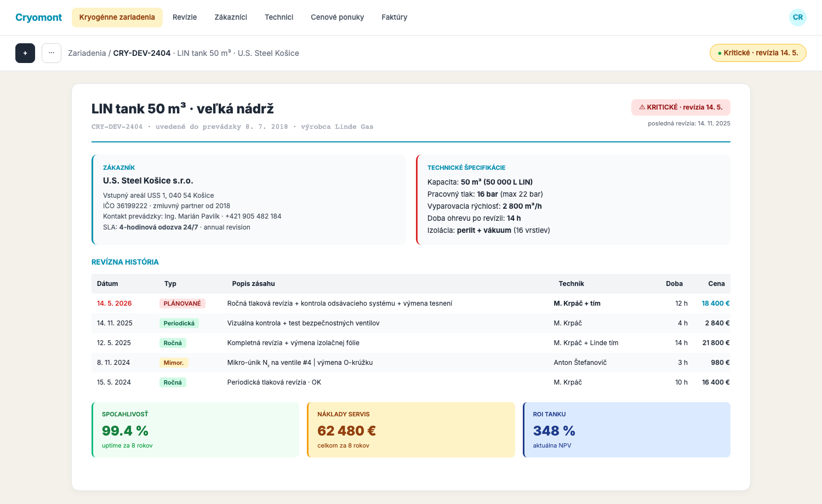
Task: Click the Cryomont logo
Action: pos(38,18)
